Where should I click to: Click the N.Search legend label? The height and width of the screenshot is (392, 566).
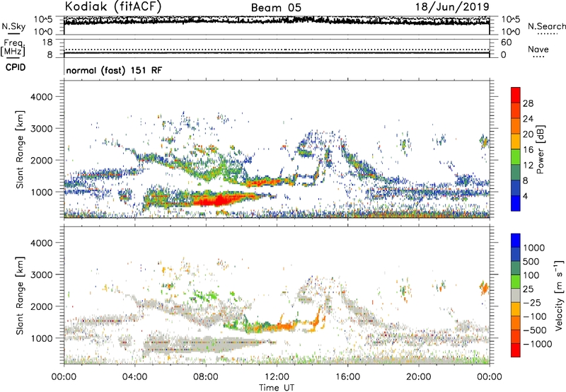coord(546,26)
